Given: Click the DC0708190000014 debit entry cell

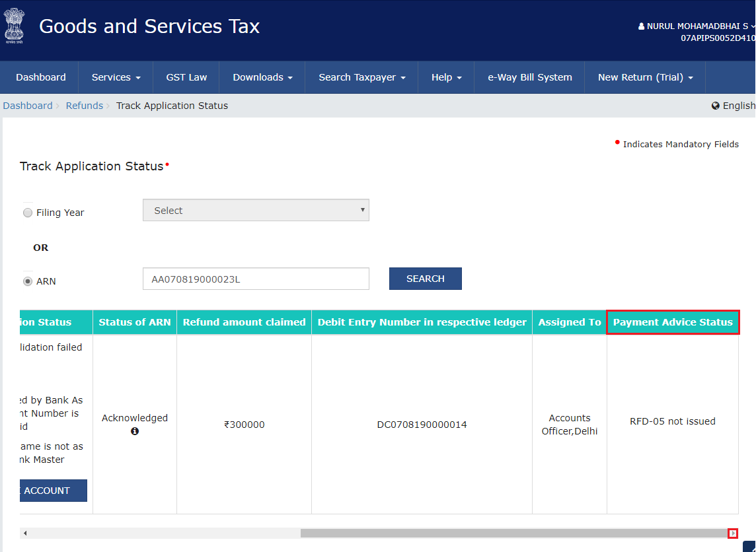Looking at the screenshot, I should pyautogui.click(x=422, y=425).
